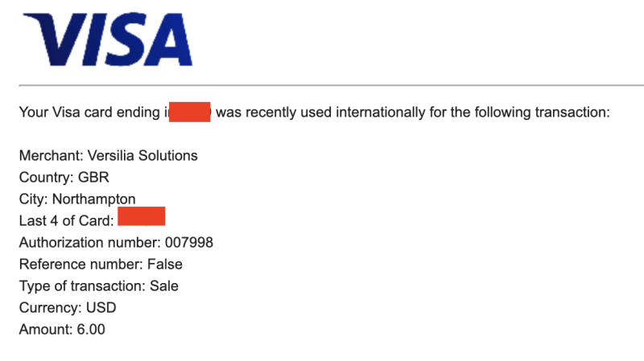Click the city name Northampton
This screenshot has height=361, width=644.
93,199
